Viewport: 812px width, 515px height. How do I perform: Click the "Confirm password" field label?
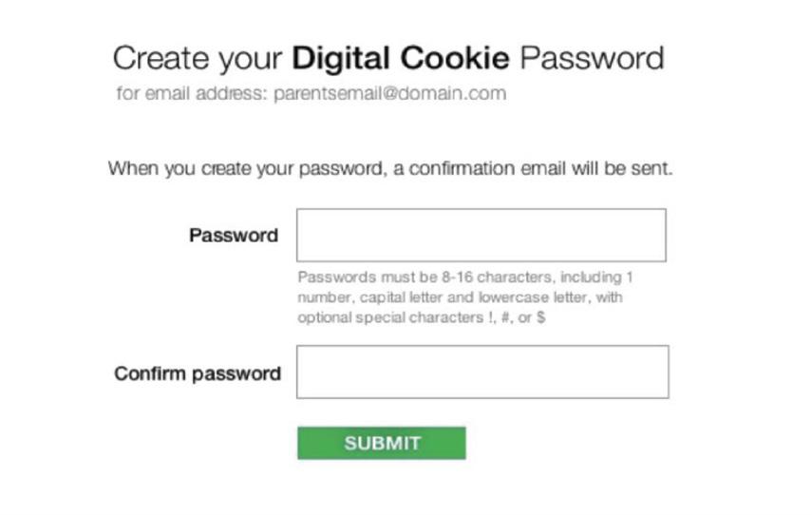[x=198, y=373]
